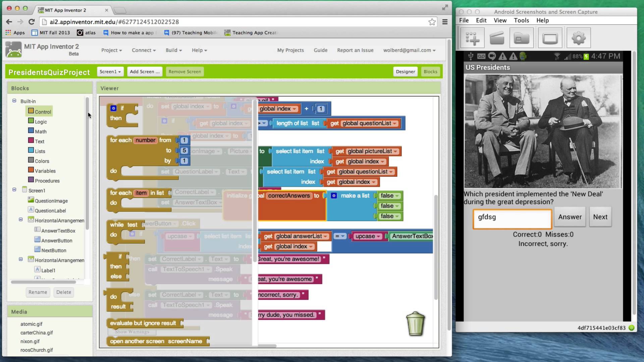Open the Math blocks category

(x=37, y=131)
